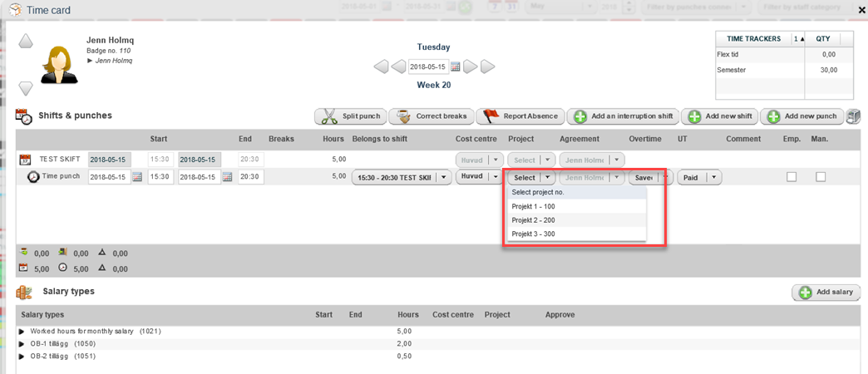Choose Select project no. entry
The image size is (868, 374).
coord(577,193)
